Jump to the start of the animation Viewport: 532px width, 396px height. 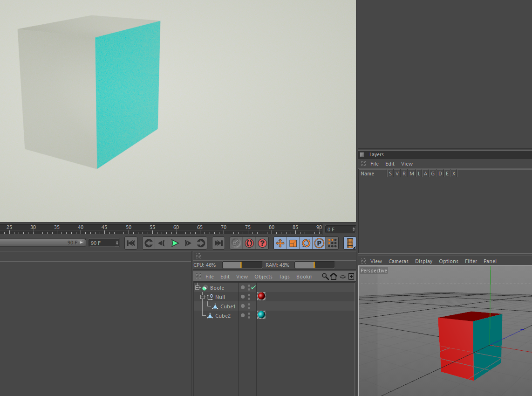[x=131, y=243]
